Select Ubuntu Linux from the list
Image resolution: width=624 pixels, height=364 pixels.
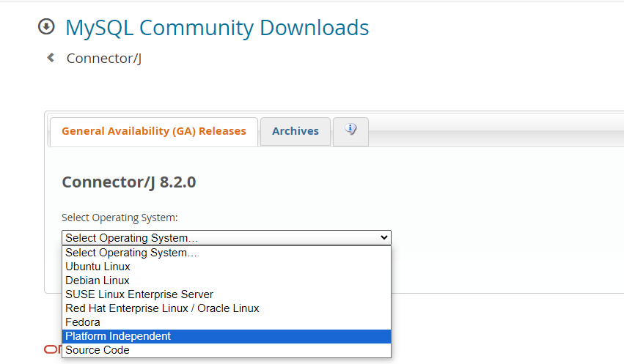coord(227,267)
